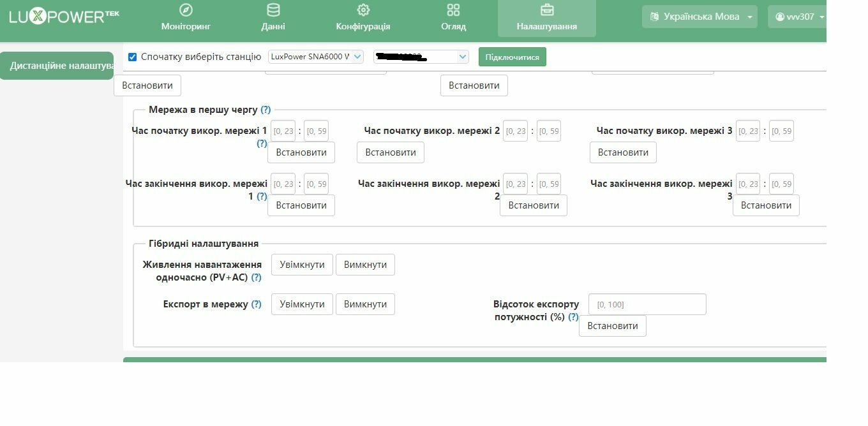The image size is (868, 426).
Task: Click the Гібридні налаштування section heading
Action: 204,243
